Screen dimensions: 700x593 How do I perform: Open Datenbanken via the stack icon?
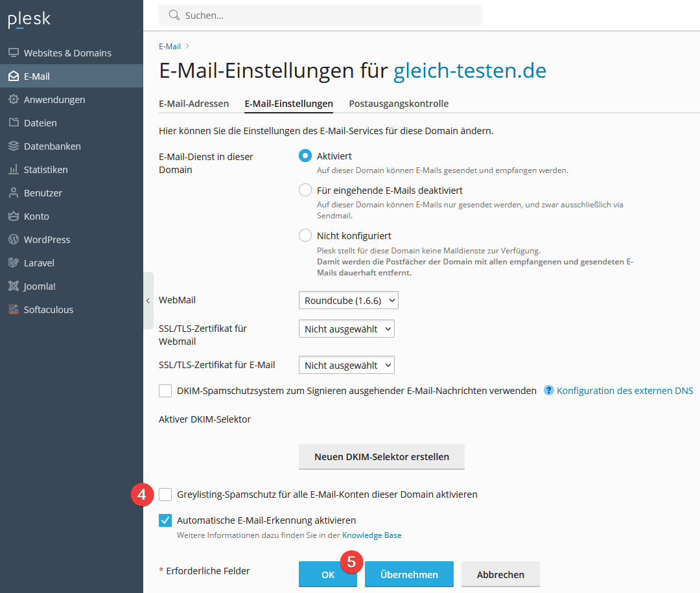click(14, 146)
